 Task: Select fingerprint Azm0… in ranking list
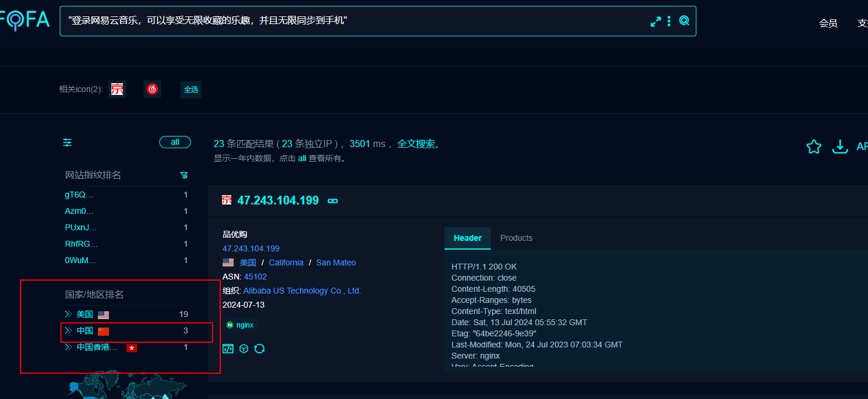pos(79,211)
